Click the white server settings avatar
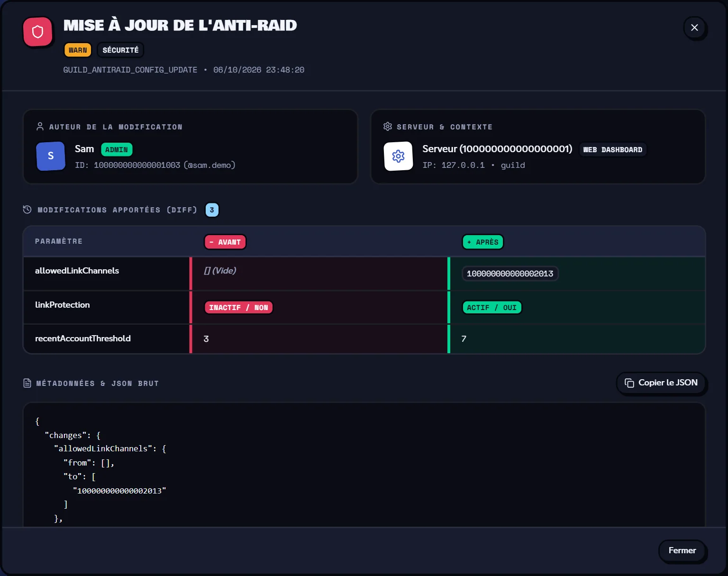The width and height of the screenshot is (728, 576). click(x=398, y=156)
